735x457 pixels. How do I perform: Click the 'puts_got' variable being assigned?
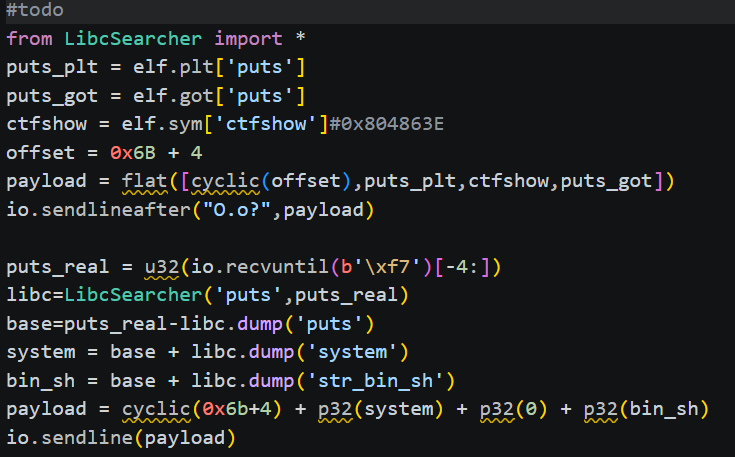(52, 96)
